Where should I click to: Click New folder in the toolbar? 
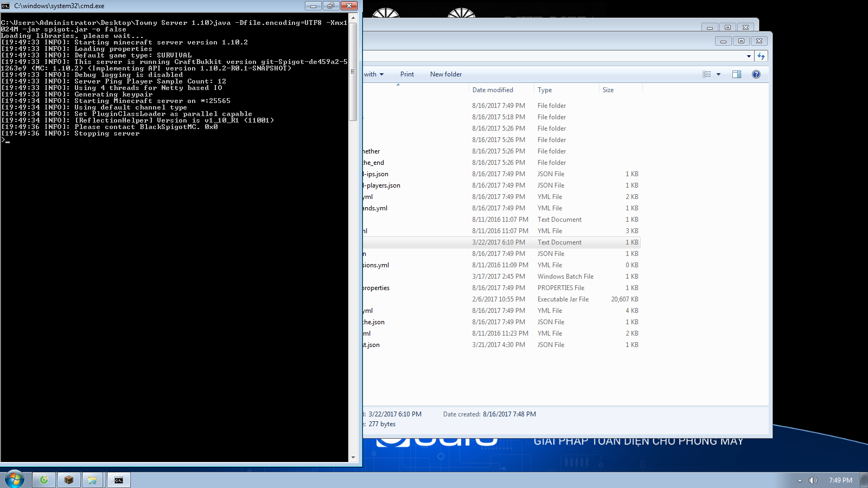[x=446, y=74]
